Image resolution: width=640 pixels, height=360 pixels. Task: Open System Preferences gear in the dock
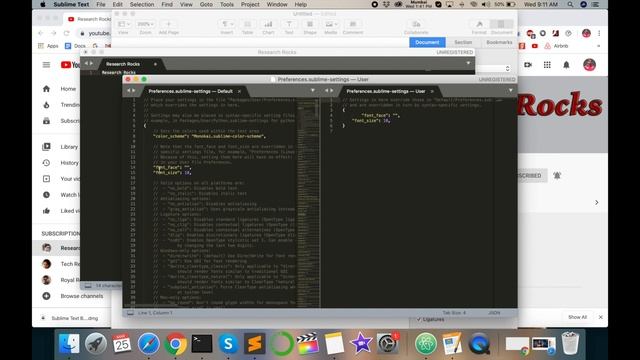pyautogui.click(x=387, y=344)
